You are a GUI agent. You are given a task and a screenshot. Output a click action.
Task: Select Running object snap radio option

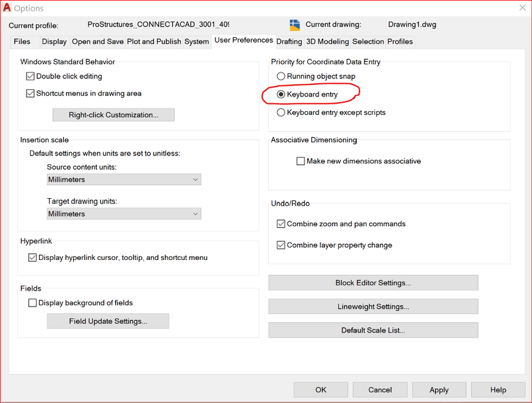tap(281, 76)
